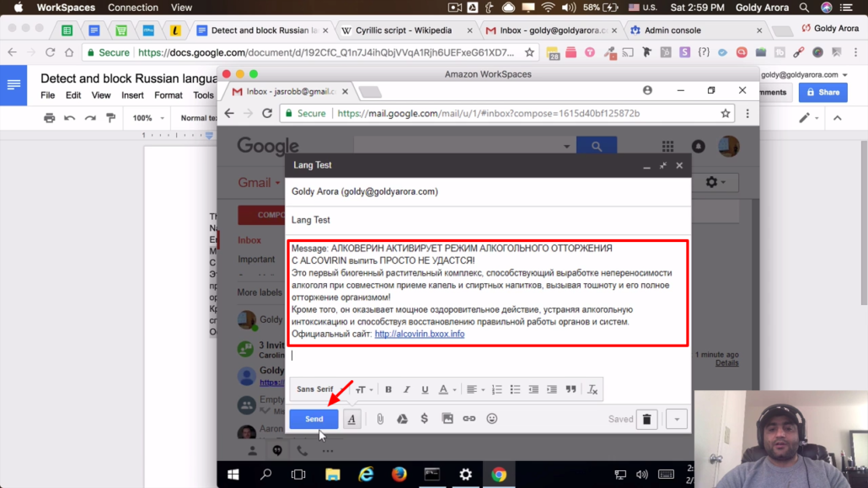Image resolution: width=868 pixels, height=488 pixels.
Task: Toggle italic formatting in compose toolbar
Action: point(406,389)
